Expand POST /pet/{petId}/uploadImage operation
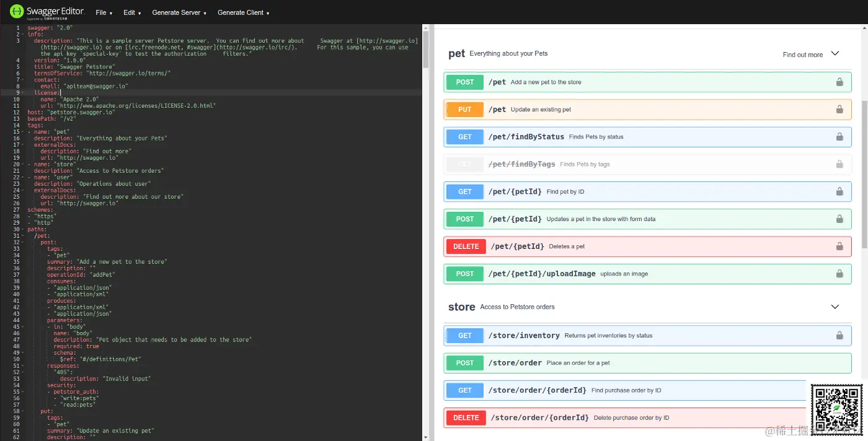 click(x=647, y=273)
